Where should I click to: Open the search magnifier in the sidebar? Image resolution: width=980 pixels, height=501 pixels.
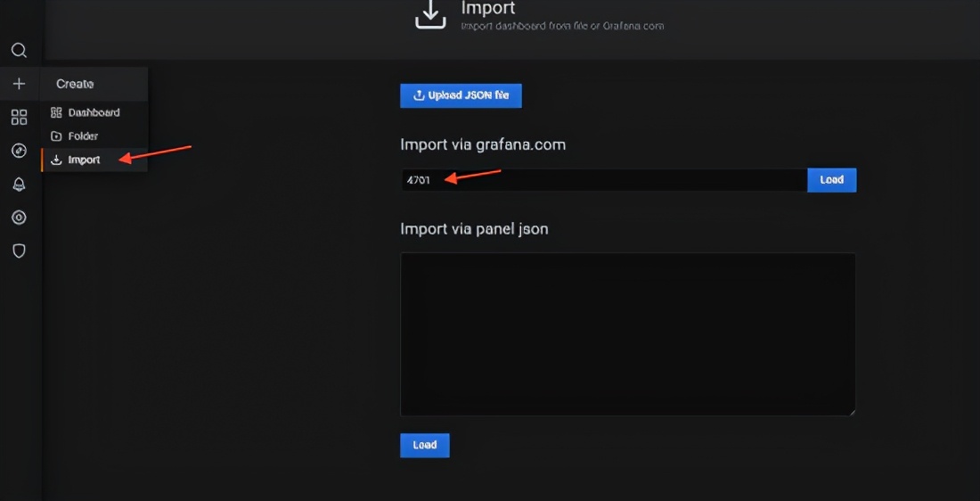(x=20, y=50)
